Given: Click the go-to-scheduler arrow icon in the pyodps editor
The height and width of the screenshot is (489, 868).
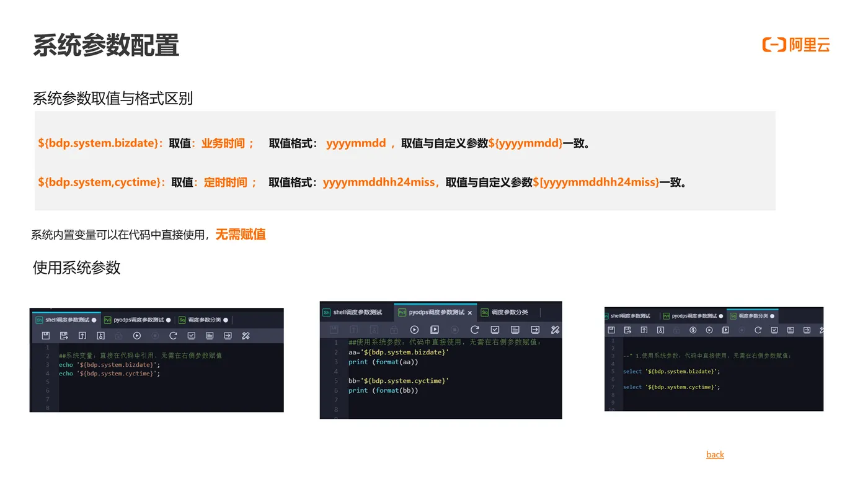Looking at the screenshot, I should [535, 330].
